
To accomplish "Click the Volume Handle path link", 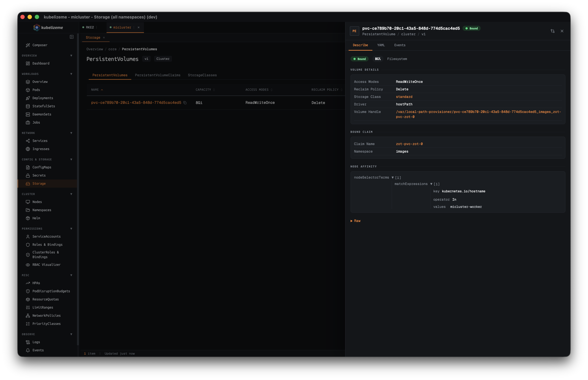I will [478, 114].
